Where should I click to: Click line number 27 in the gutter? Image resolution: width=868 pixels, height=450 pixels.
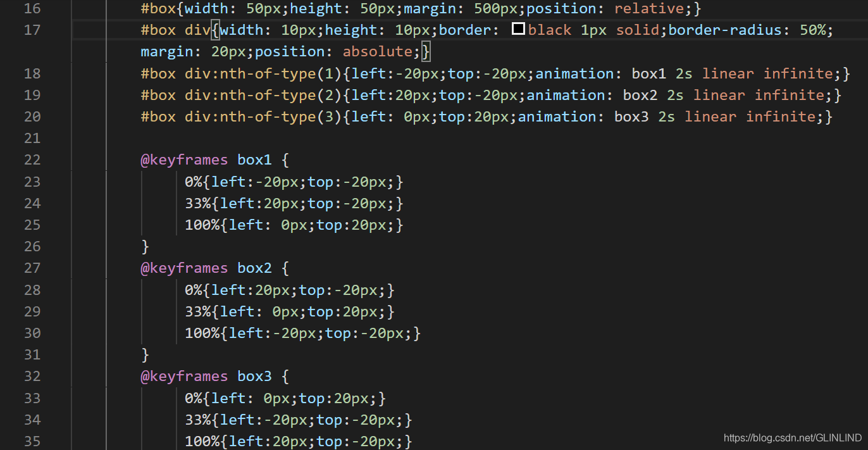pos(32,268)
